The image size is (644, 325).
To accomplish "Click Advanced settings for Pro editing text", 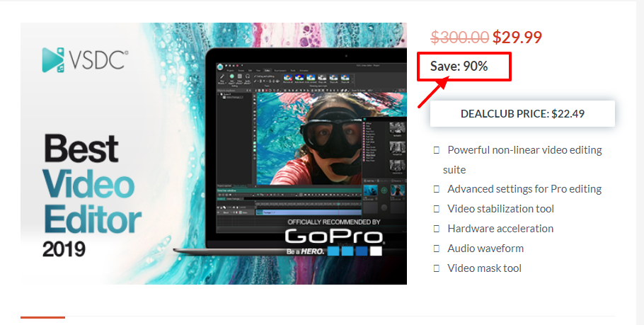I will point(524,189).
